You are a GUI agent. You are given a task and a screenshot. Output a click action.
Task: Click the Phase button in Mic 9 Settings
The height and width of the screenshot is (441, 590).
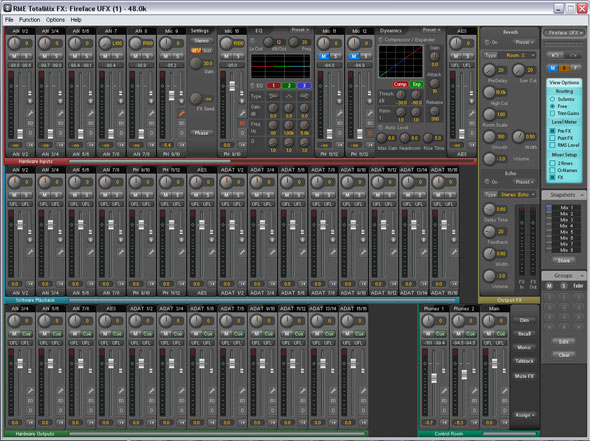pyautogui.click(x=202, y=133)
